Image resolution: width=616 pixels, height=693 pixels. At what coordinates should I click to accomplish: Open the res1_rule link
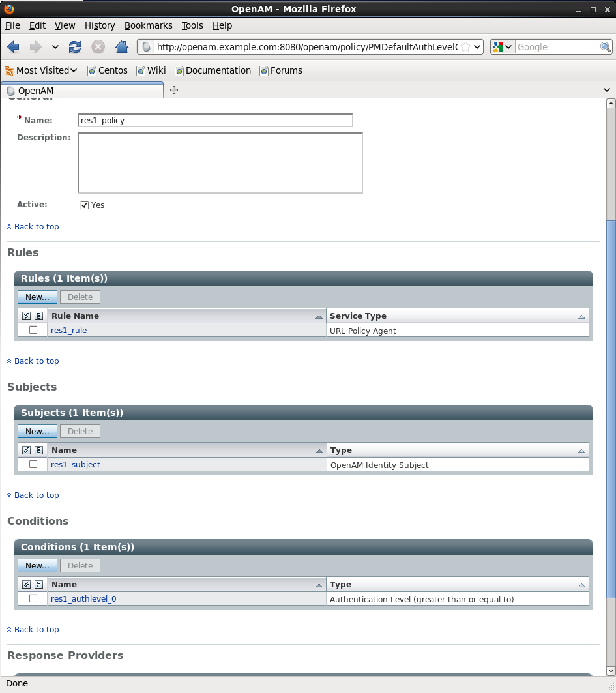point(69,330)
